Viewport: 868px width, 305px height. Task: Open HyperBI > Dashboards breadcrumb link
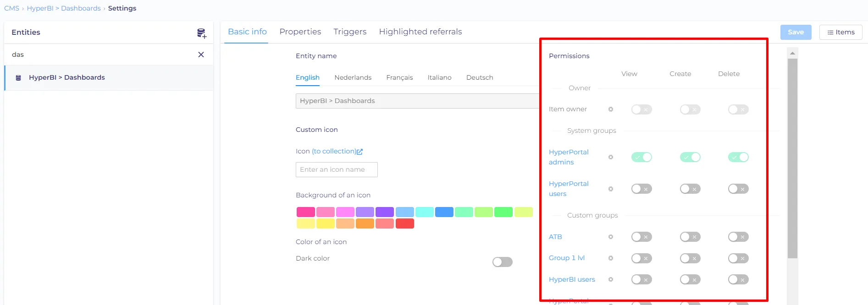click(64, 8)
